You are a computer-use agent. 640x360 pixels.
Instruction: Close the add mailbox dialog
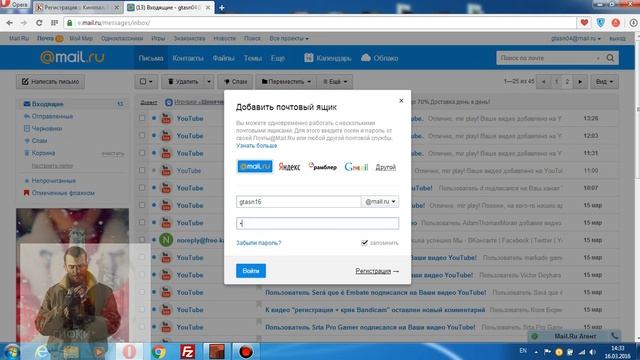401,100
